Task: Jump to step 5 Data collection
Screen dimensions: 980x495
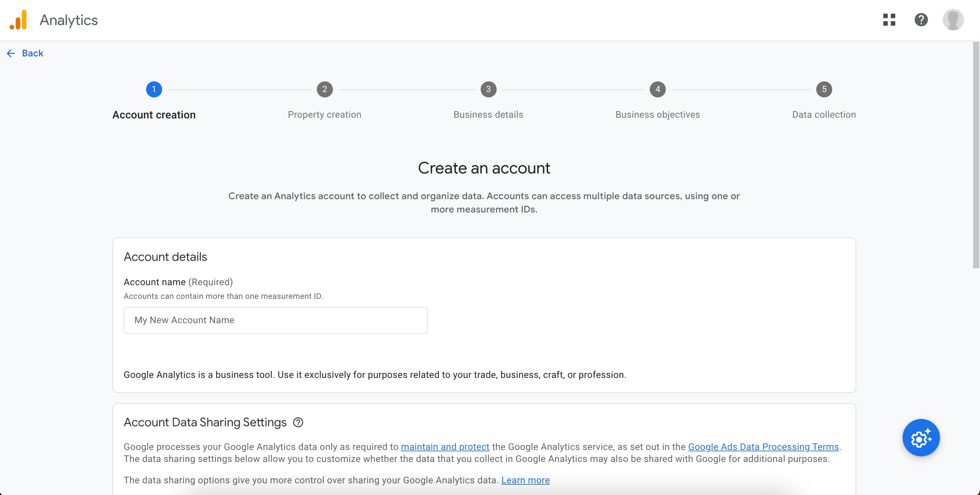Action: pyautogui.click(x=824, y=89)
